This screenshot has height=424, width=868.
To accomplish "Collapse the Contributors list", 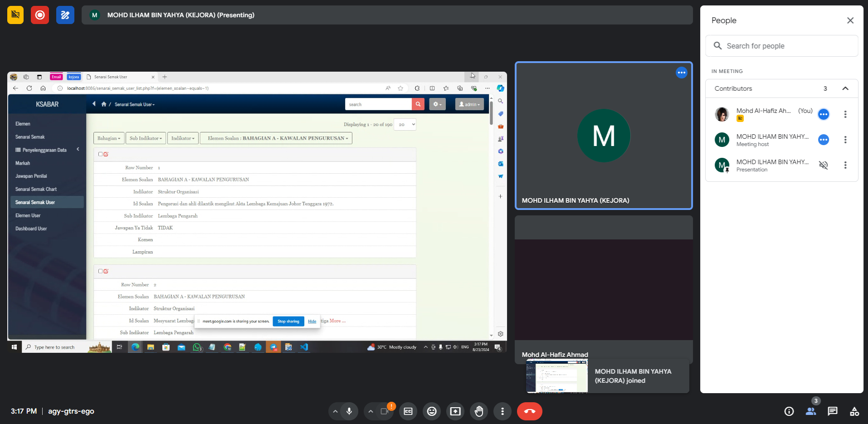I will (845, 88).
